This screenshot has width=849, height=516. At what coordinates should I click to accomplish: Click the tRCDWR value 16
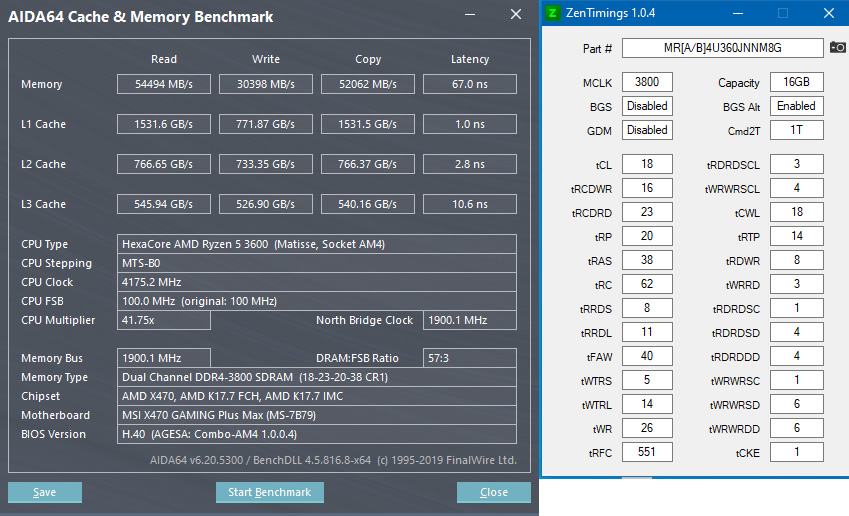pos(647,188)
